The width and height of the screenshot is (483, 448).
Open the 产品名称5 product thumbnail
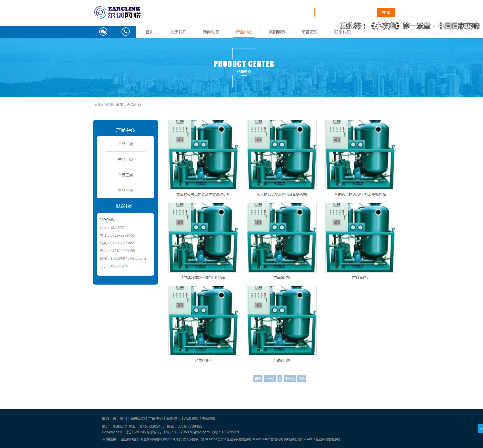281,237
